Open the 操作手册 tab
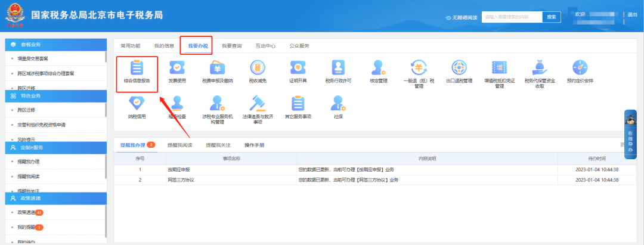The image size is (644, 245). click(x=254, y=145)
